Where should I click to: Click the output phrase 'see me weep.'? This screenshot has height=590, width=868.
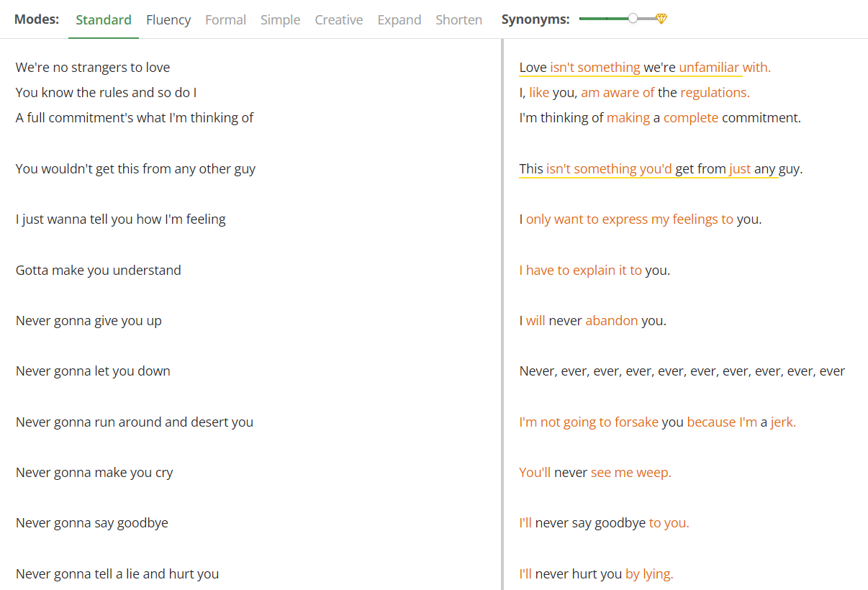click(x=631, y=473)
